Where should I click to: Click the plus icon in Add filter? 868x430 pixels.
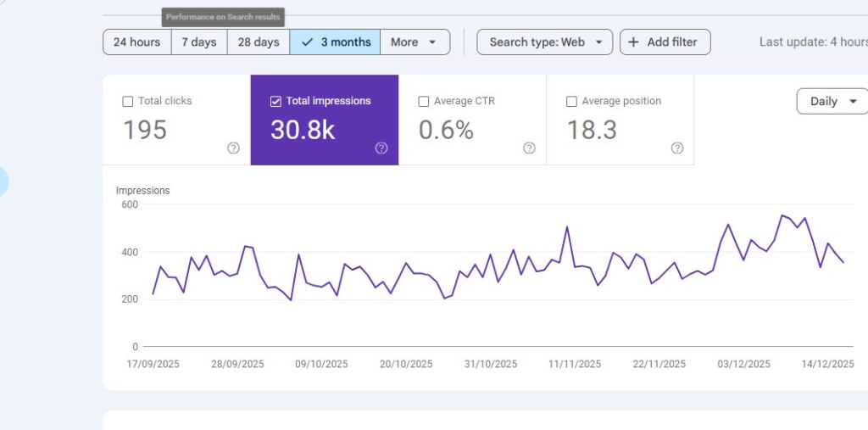[x=634, y=42]
